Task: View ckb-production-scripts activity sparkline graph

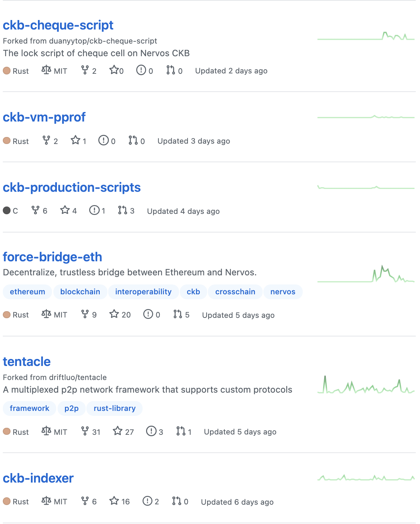Action: click(366, 187)
